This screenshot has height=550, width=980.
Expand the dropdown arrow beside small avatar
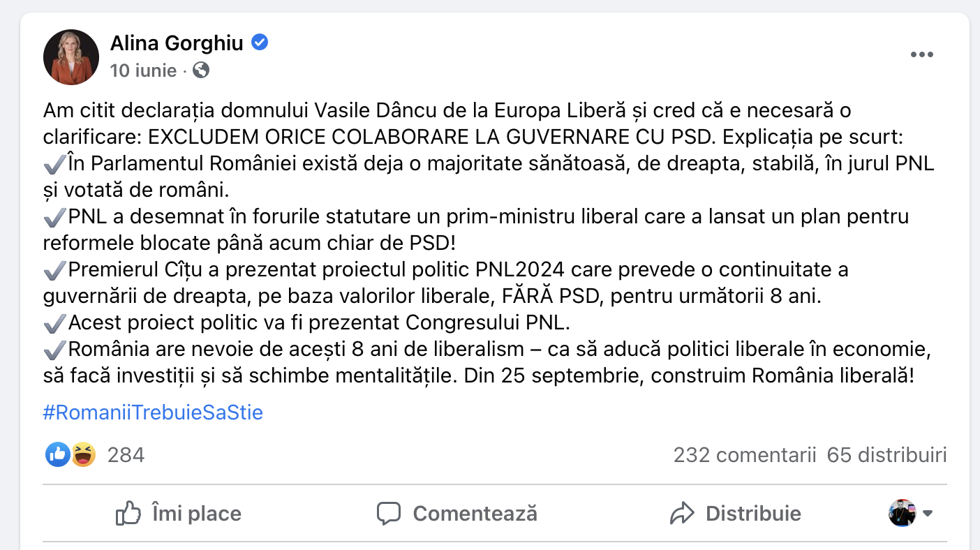point(928,514)
